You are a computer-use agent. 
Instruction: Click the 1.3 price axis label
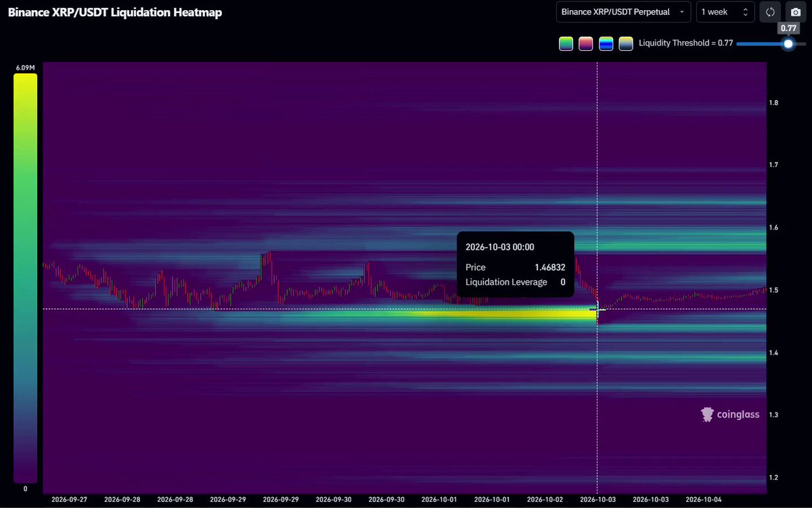tap(773, 415)
